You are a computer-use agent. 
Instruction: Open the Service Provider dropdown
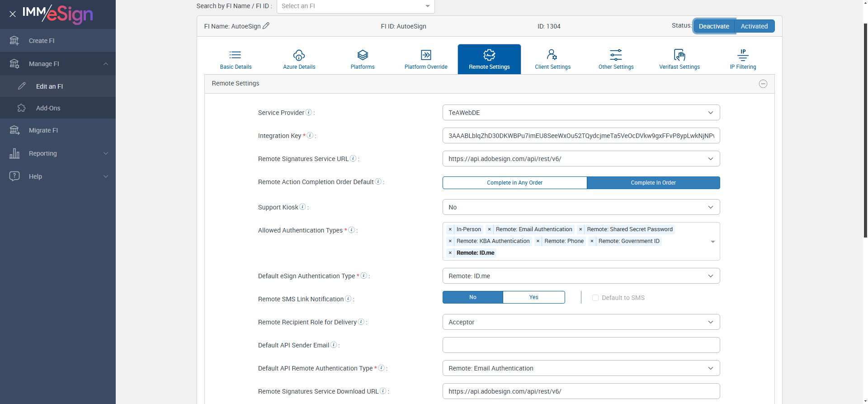580,113
